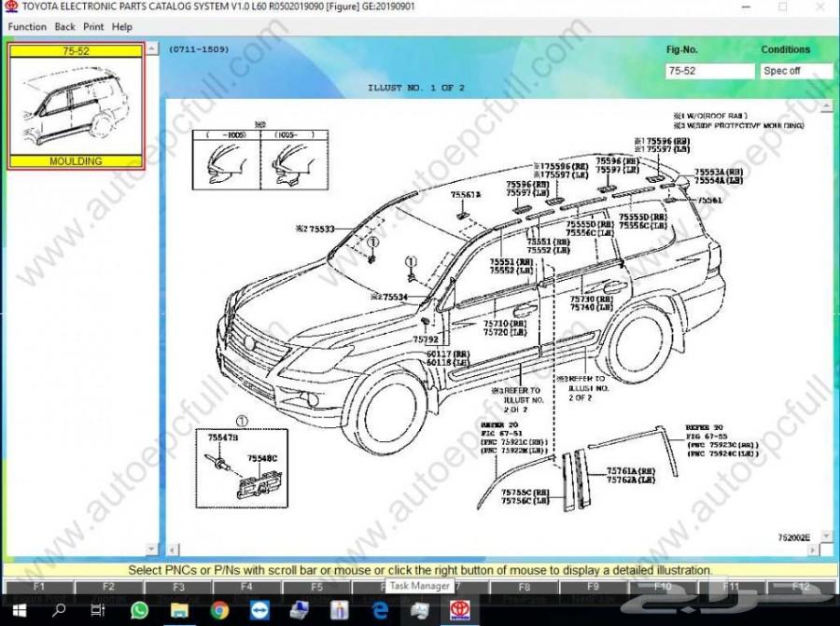This screenshot has width=840, height=626.
Task: Open Google Chrome from the taskbar
Action: tap(219, 610)
